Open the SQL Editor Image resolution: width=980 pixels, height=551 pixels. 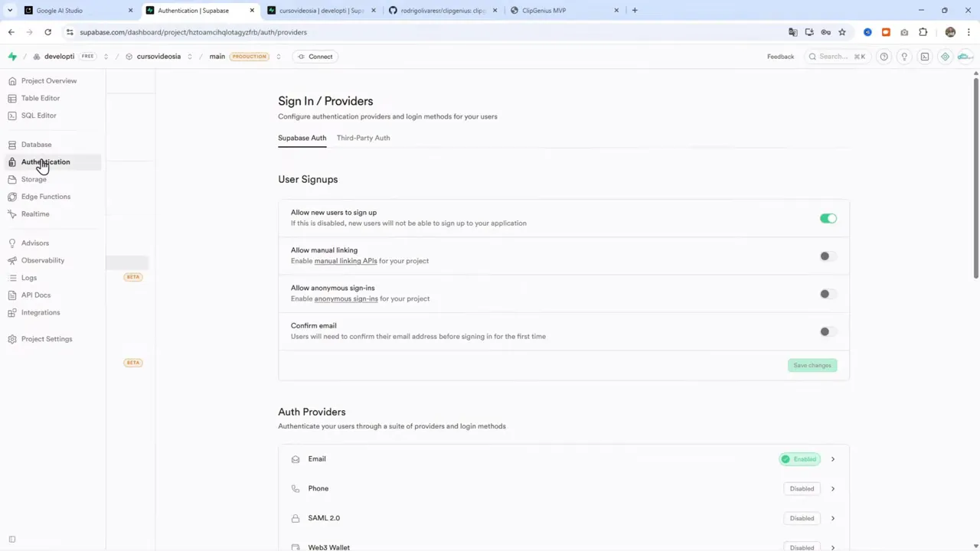(38, 115)
